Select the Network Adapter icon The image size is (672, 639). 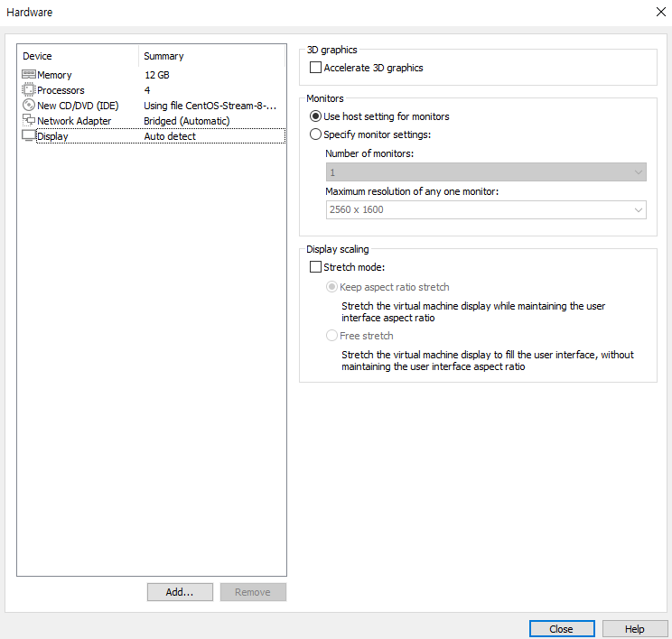coord(29,120)
